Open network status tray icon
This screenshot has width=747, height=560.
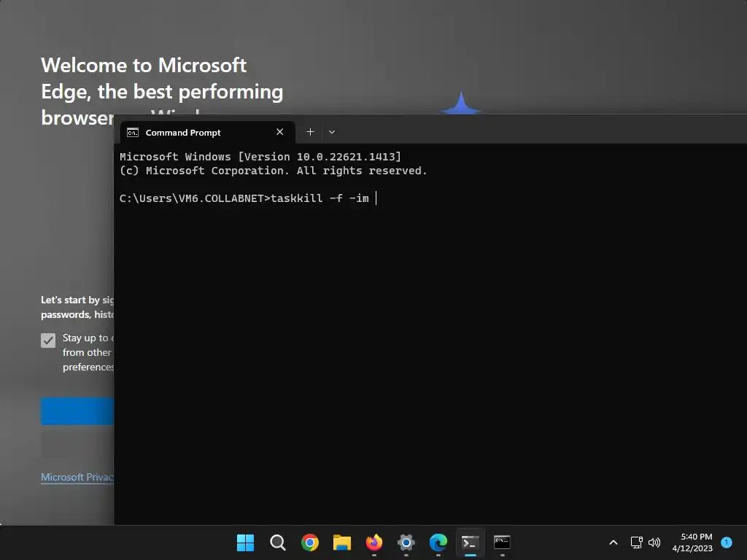[636, 542]
